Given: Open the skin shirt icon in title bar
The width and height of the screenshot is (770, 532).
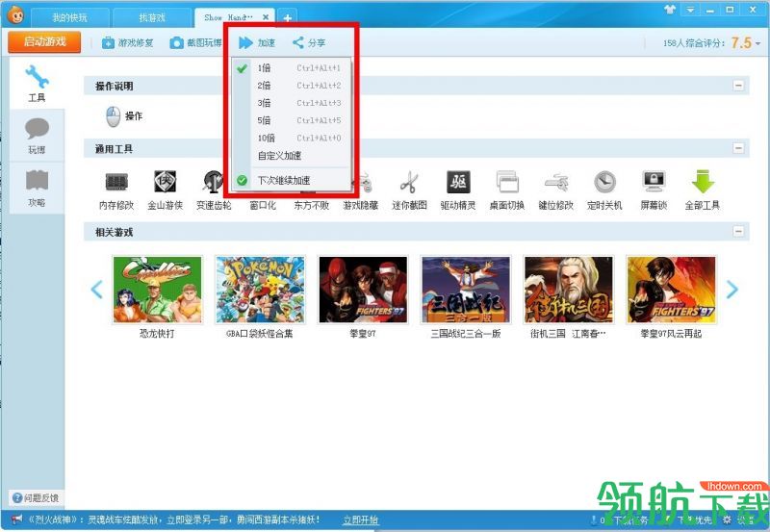Looking at the screenshot, I should 669,10.
